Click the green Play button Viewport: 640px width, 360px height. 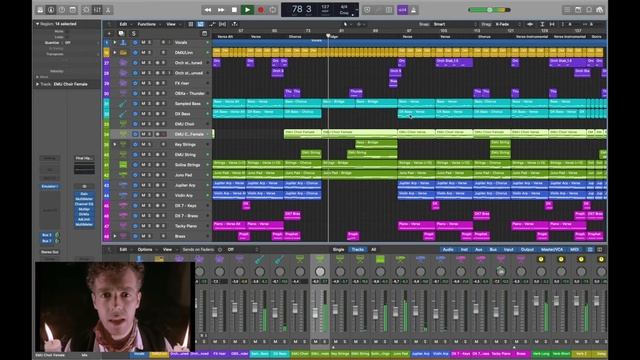tap(247, 10)
